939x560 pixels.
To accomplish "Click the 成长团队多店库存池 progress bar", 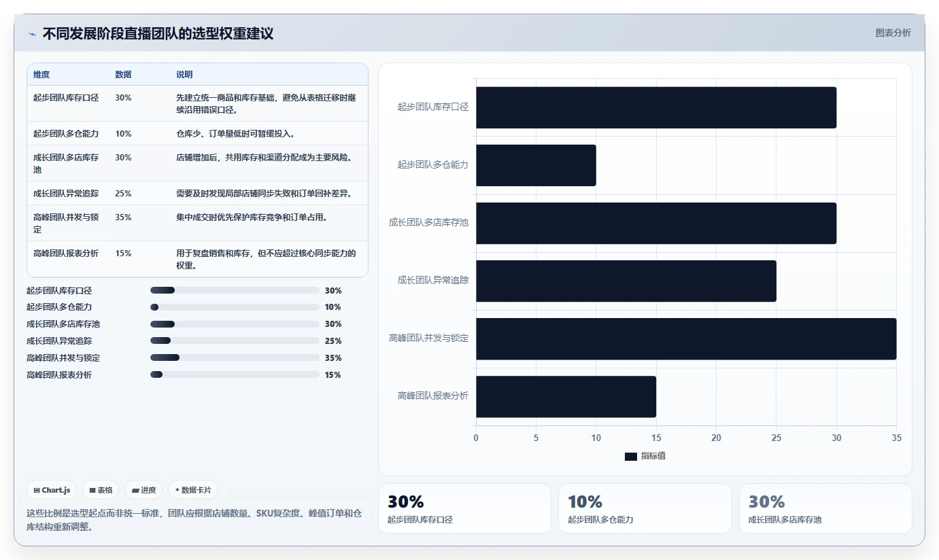I will [x=235, y=324].
